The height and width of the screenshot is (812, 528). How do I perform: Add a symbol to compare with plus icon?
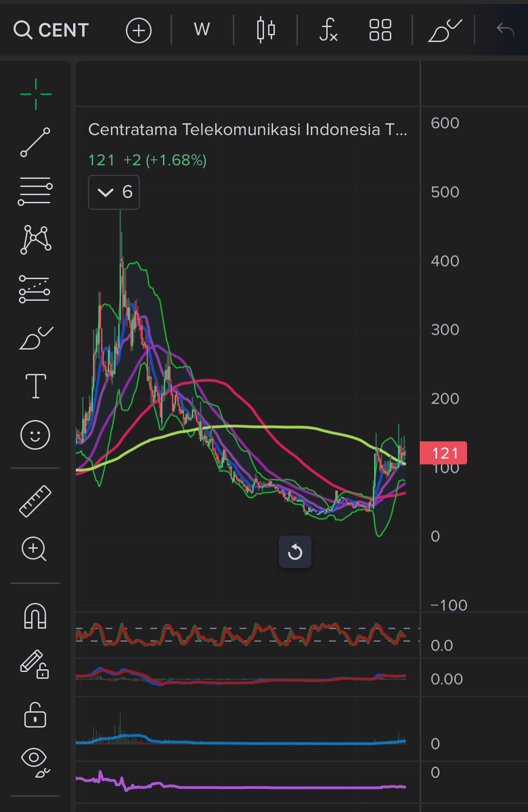point(139,30)
